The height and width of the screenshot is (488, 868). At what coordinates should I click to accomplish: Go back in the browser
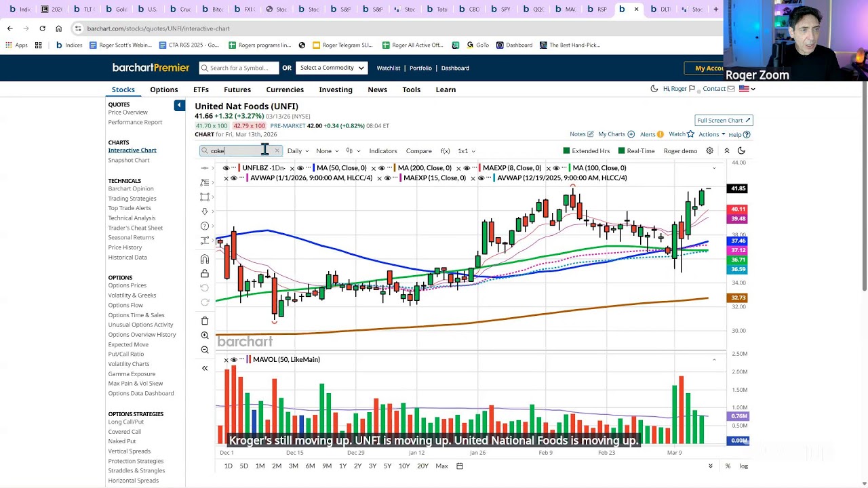9,28
